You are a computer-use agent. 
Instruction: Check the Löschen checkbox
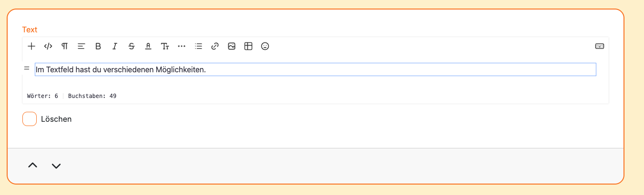tap(30, 119)
